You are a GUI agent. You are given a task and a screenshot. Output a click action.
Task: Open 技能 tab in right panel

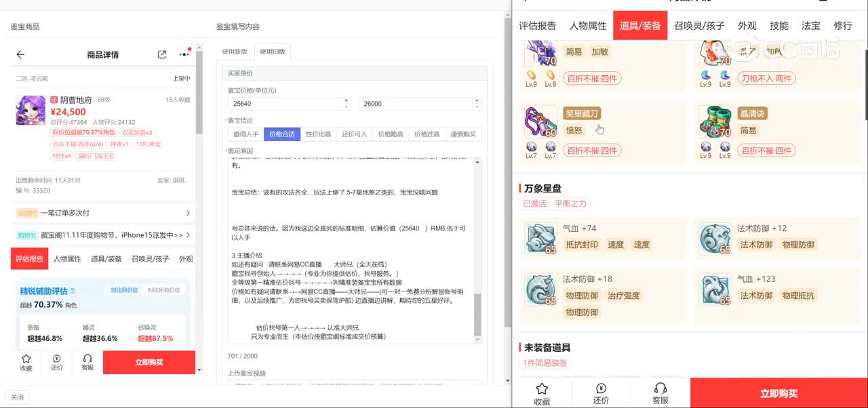779,26
